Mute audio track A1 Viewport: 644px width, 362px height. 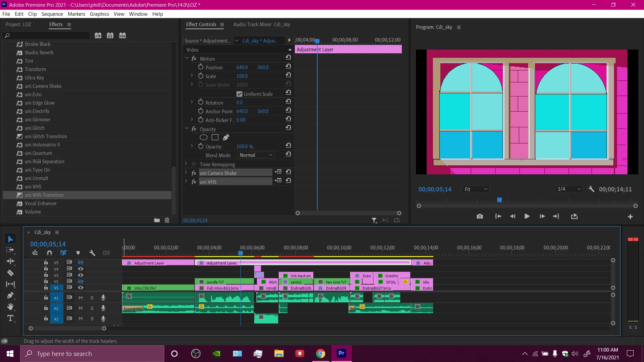point(80,298)
